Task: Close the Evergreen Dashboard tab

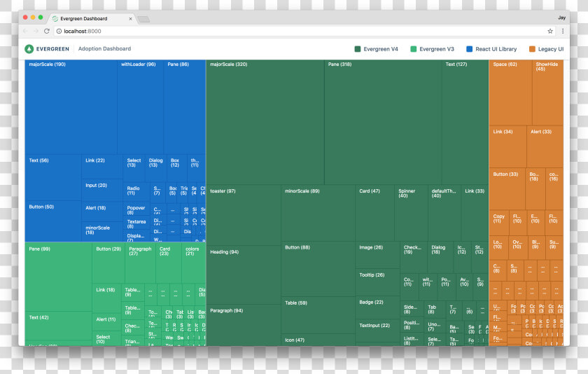Action: click(x=130, y=18)
